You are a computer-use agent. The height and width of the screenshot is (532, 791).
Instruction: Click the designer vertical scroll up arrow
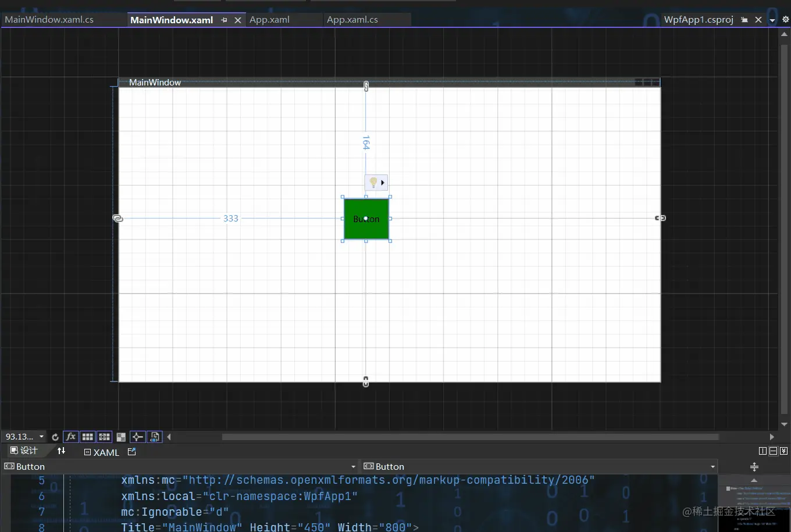click(784, 34)
